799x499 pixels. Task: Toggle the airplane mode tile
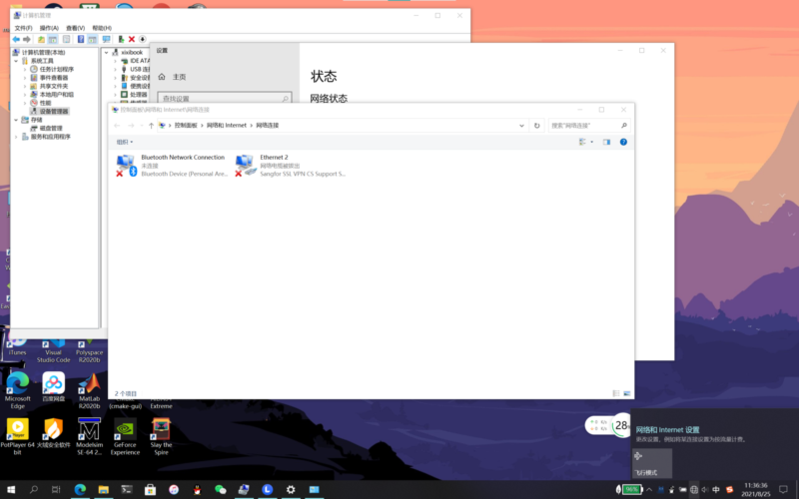point(651,462)
